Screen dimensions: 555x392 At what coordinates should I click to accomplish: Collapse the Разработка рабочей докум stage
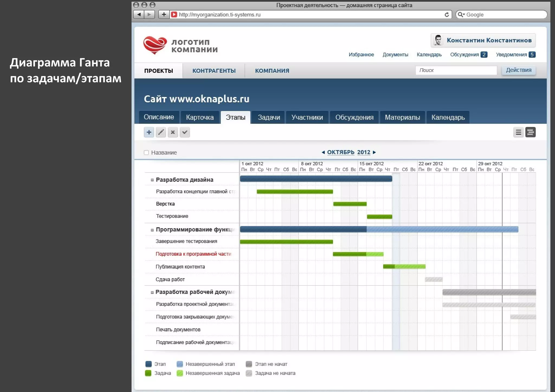152,292
